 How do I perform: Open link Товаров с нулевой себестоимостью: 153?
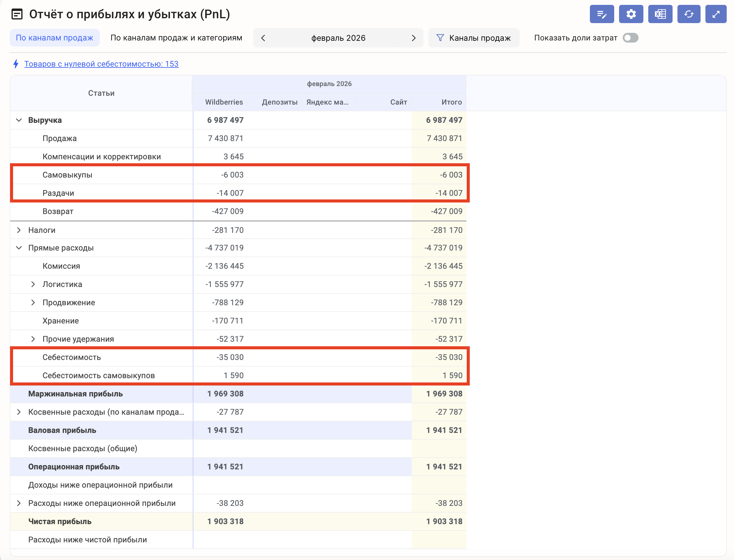coord(101,64)
